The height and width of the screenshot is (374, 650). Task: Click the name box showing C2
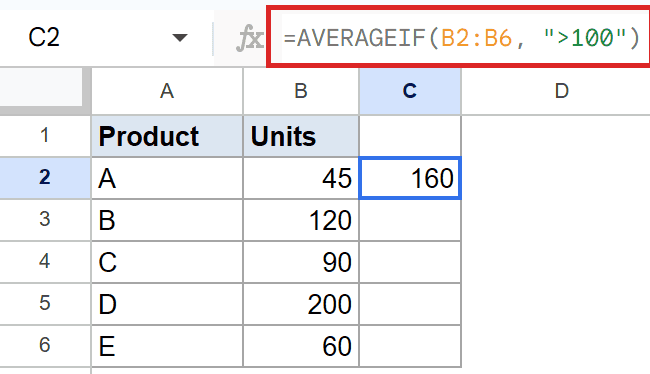(x=106, y=38)
